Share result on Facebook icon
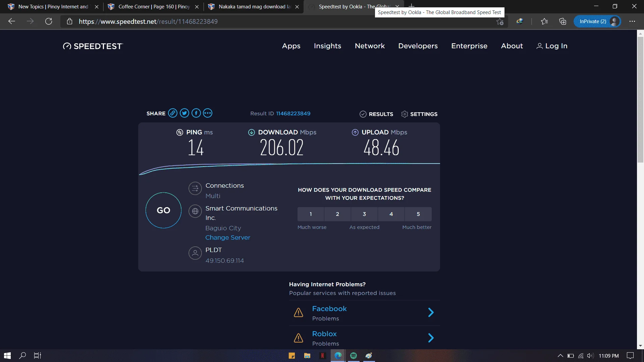The height and width of the screenshot is (362, 644). (x=196, y=113)
